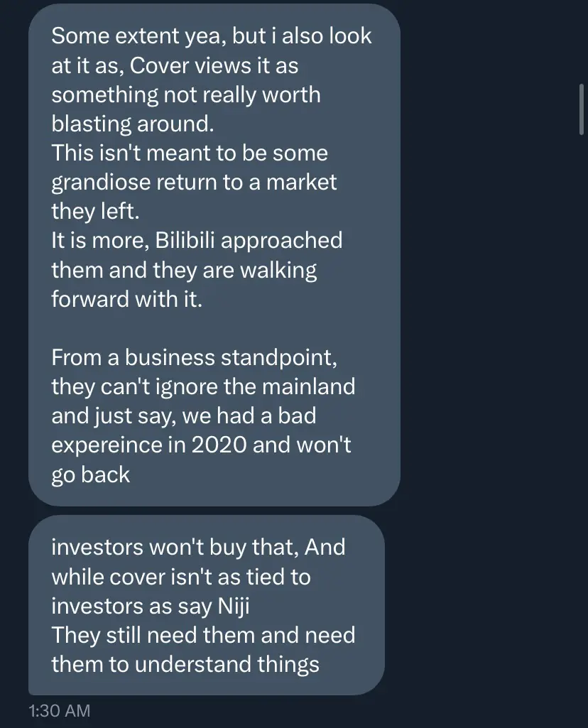This screenshot has width=588, height=728.
Task: Click the line 'they left.'
Action: (x=95, y=211)
